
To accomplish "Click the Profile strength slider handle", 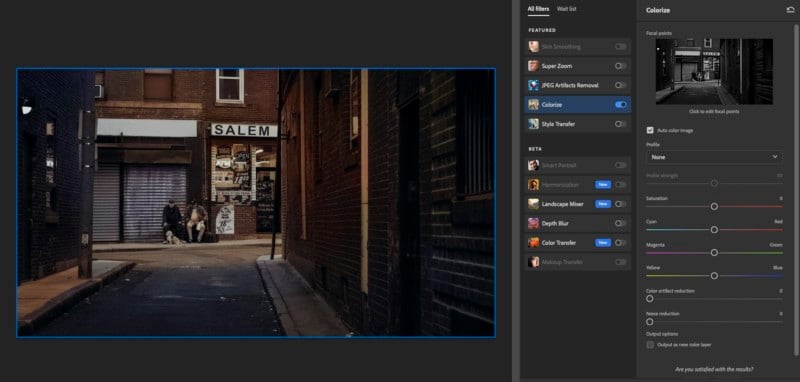I will click(714, 184).
